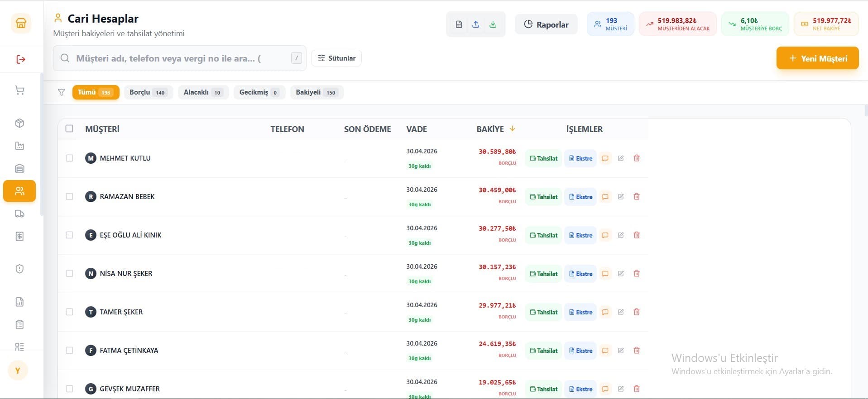
Task: Click the MÜŞTERİ column header
Action: 102,129
